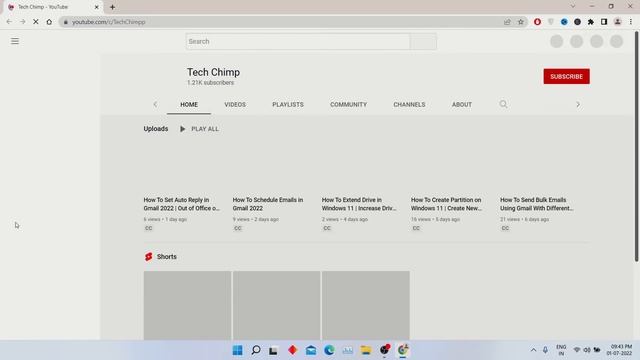Subscribe to the Tech Chimp channel
The width and height of the screenshot is (640, 360).
566,76
